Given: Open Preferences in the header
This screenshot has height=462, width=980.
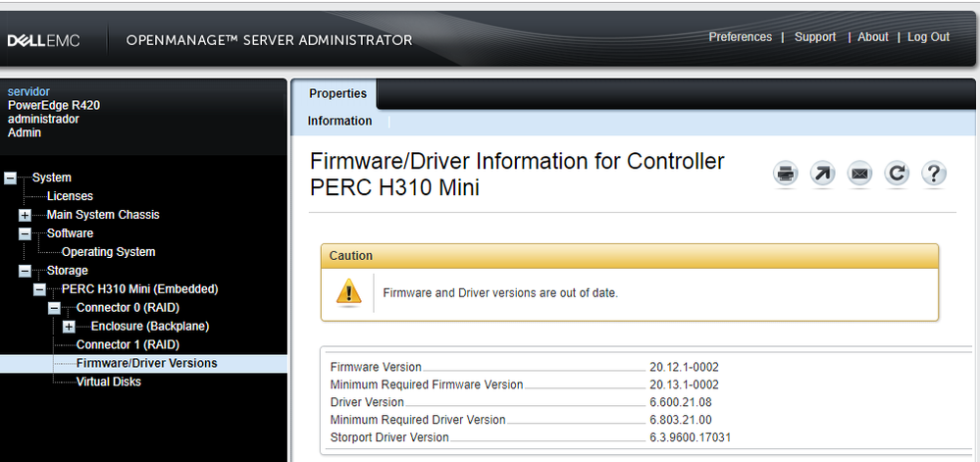Looking at the screenshot, I should tap(740, 37).
